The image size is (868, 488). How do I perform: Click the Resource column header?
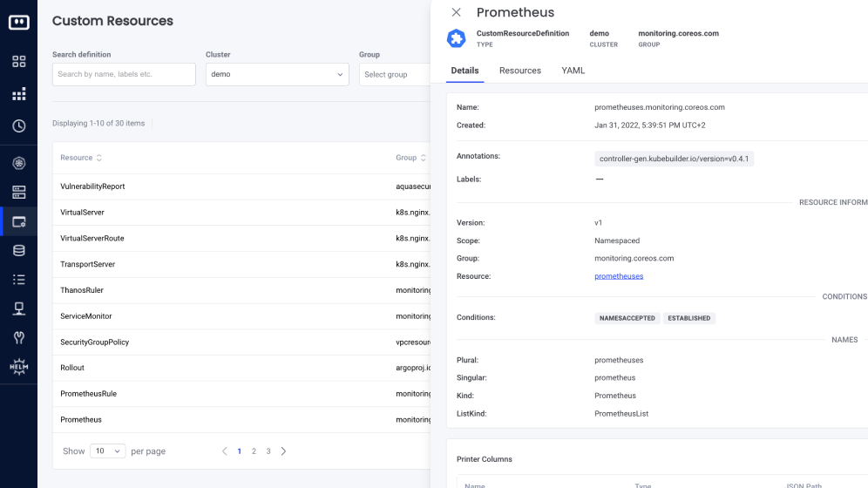pyautogui.click(x=77, y=158)
